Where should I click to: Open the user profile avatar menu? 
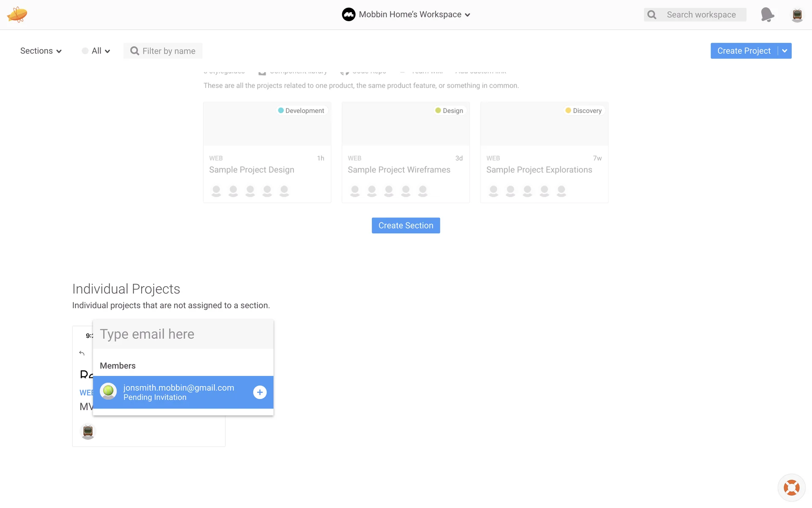(797, 15)
